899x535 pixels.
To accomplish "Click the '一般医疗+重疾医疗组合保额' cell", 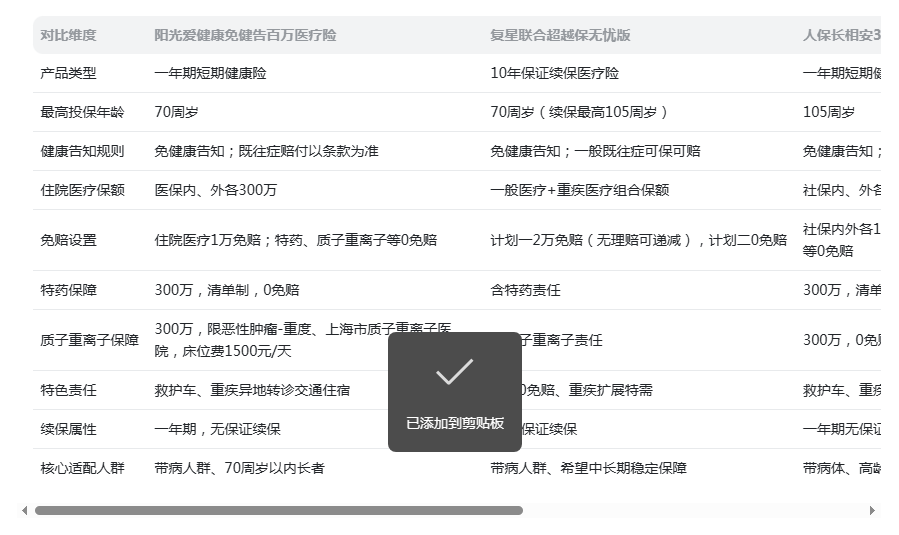I will (580, 190).
